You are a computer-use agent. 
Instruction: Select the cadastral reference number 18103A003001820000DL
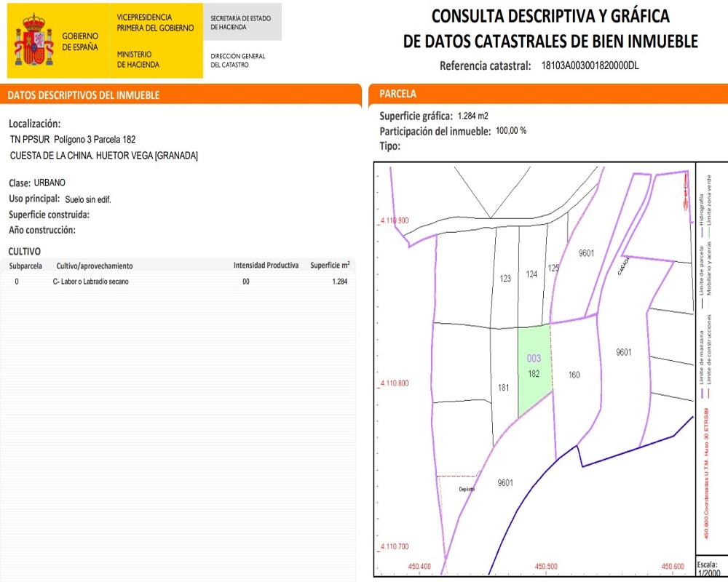click(590, 65)
